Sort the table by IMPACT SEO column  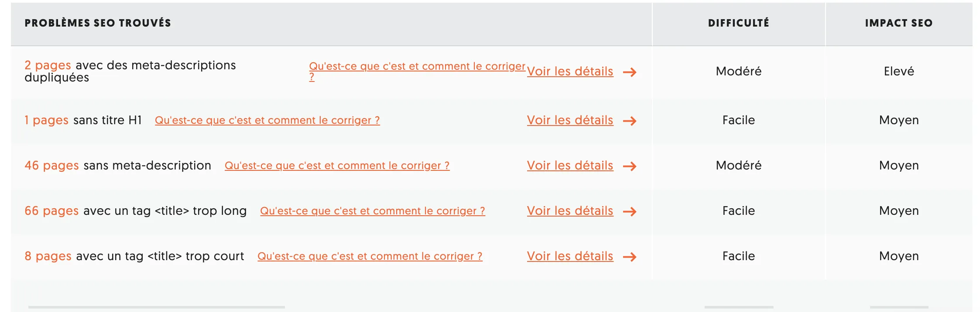click(x=899, y=24)
